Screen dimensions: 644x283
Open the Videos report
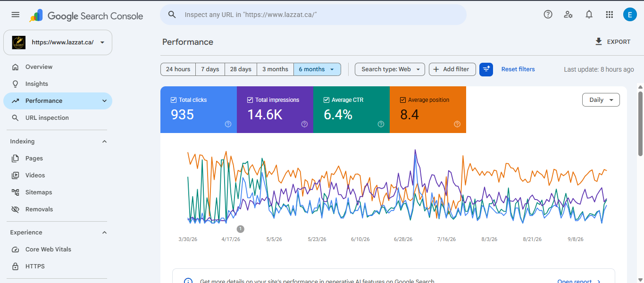[58, 175]
